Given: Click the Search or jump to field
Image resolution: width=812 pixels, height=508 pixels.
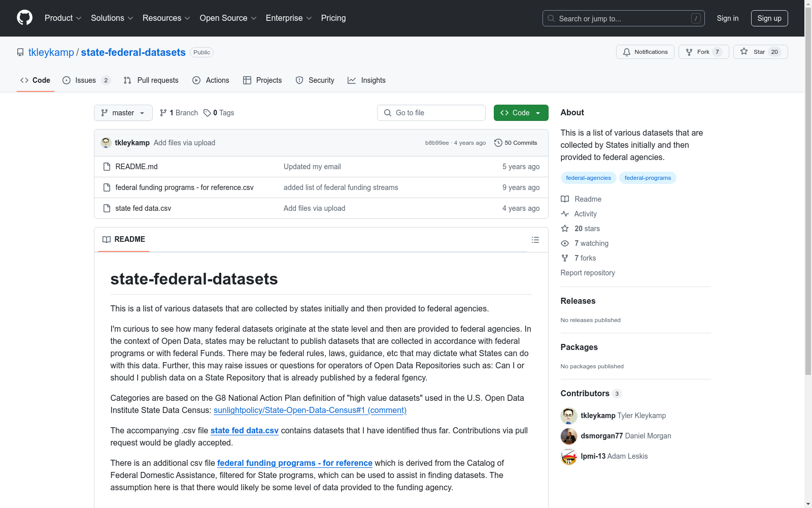Looking at the screenshot, I should (624, 18).
